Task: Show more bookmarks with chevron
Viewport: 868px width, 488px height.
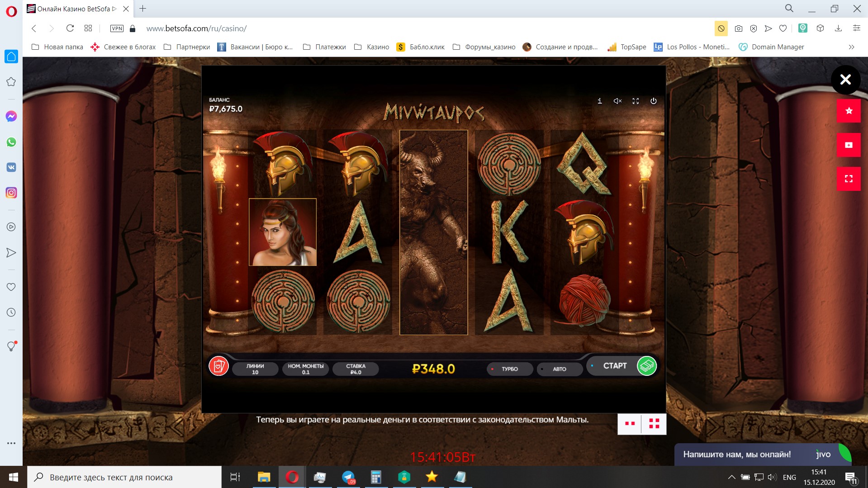Action: [x=851, y=47]
